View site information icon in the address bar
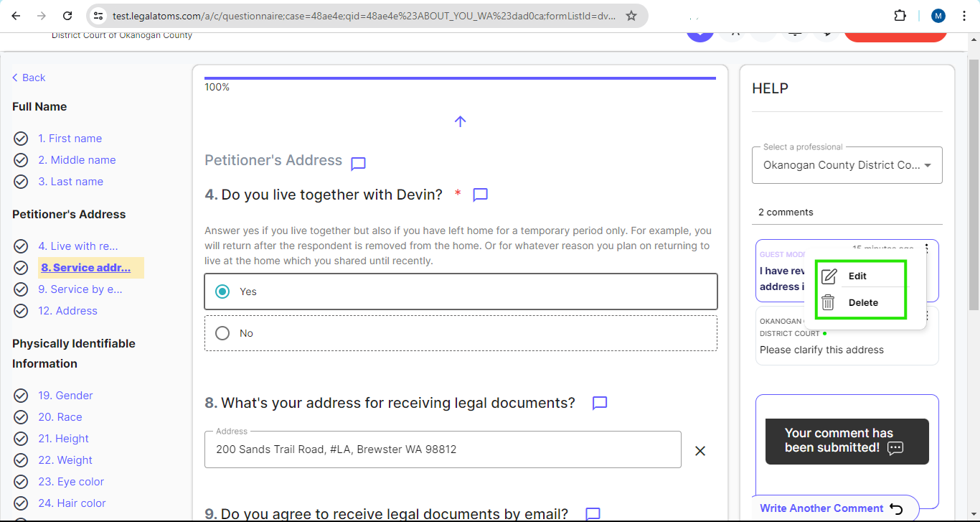This screenshot has height=522, width=980. point(99,15)
